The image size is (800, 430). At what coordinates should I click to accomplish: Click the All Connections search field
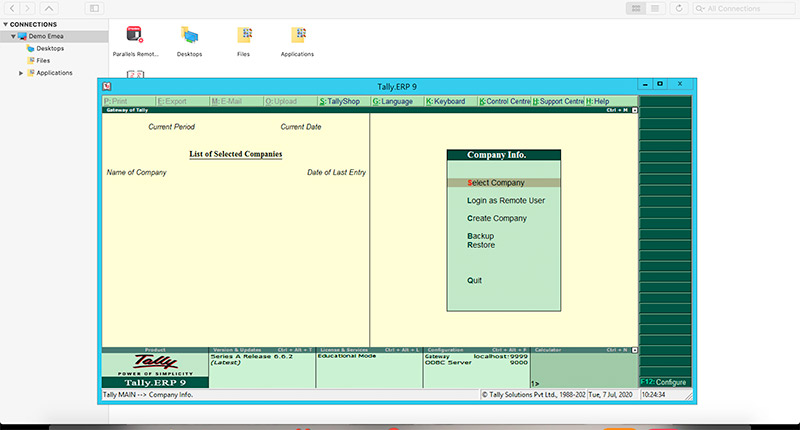click(744, 8)
